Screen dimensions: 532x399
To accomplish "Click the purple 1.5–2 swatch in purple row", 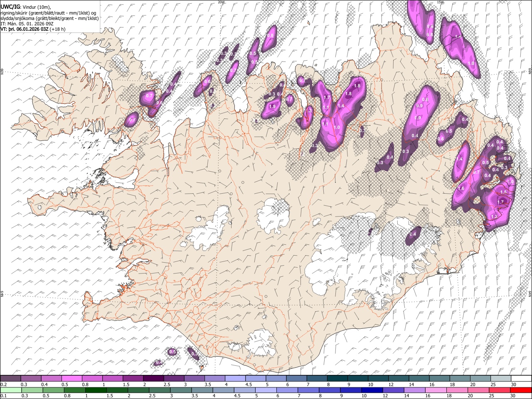I will pyautogui.click(x=133, y=378).
